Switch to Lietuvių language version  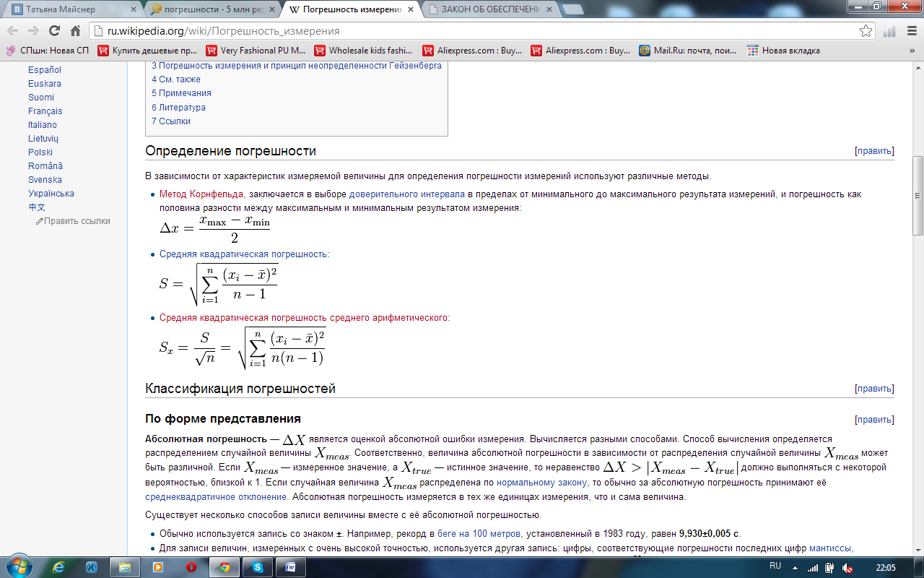tap(43, 139)
